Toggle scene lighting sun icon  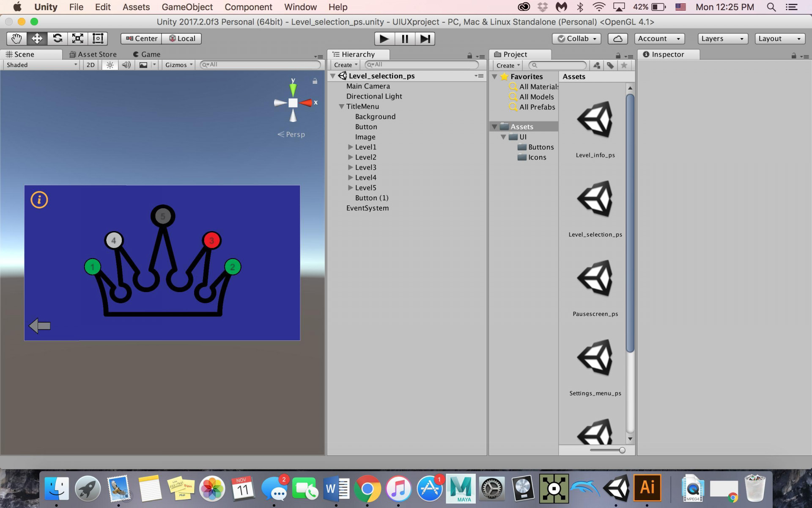coord(110,65)
